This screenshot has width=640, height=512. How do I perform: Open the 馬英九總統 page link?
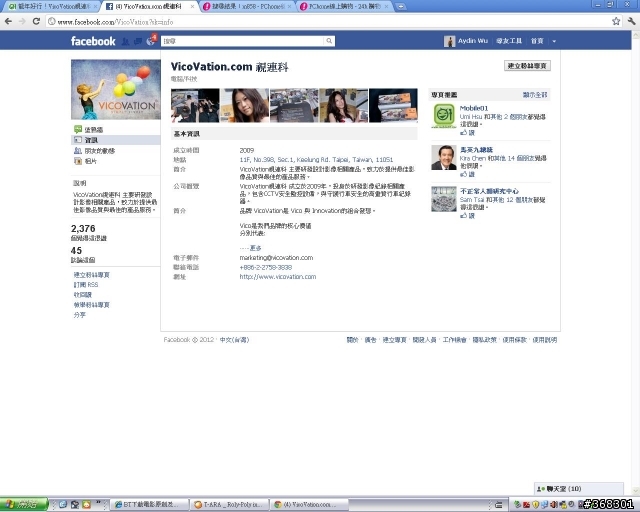tap(476, 150)
